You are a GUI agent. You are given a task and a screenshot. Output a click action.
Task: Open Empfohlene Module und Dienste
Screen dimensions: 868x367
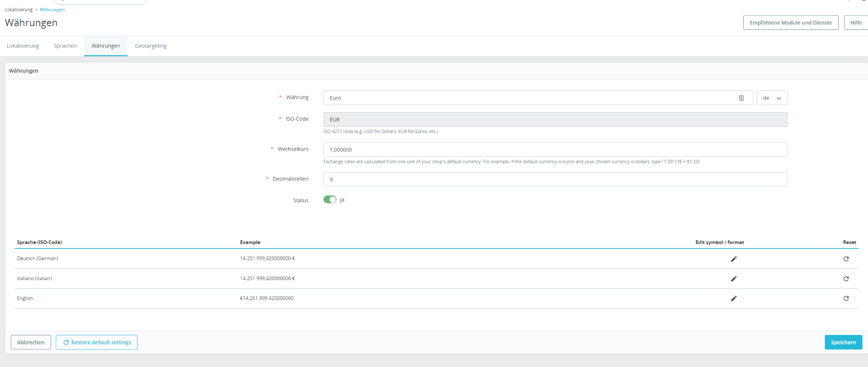(x=791, y=23)
